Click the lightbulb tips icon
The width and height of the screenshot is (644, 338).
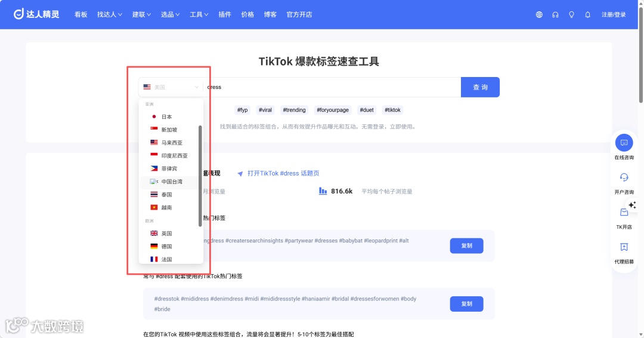pos(571,15)
